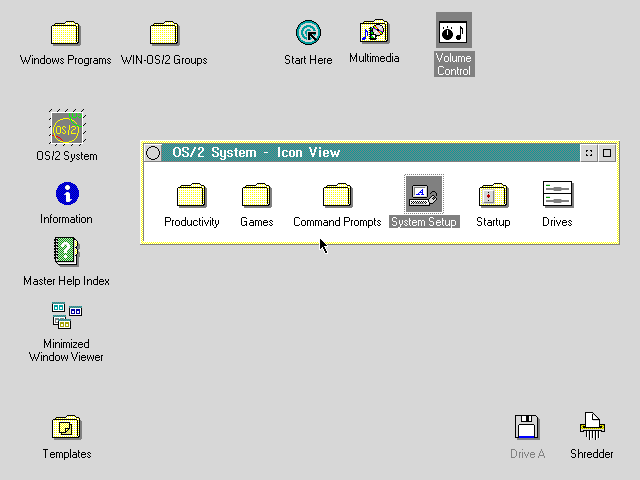
Task: Click the Drives label text
Action: tap(557, 222)
